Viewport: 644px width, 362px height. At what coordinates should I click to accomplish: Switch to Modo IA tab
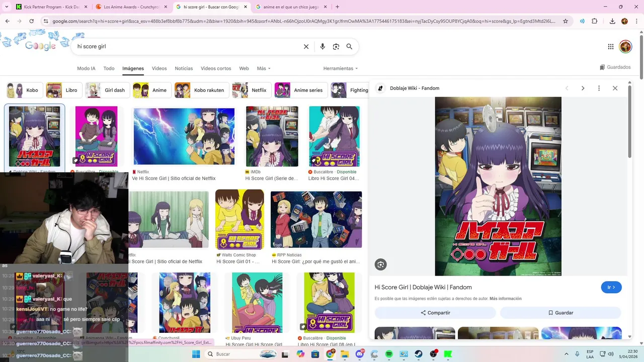pos(86,68)
